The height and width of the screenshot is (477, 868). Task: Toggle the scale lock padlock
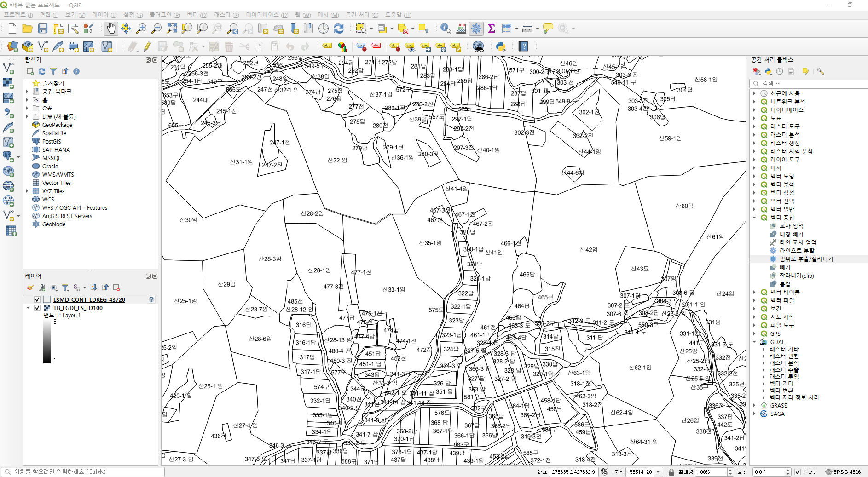(x=671, y=472)
